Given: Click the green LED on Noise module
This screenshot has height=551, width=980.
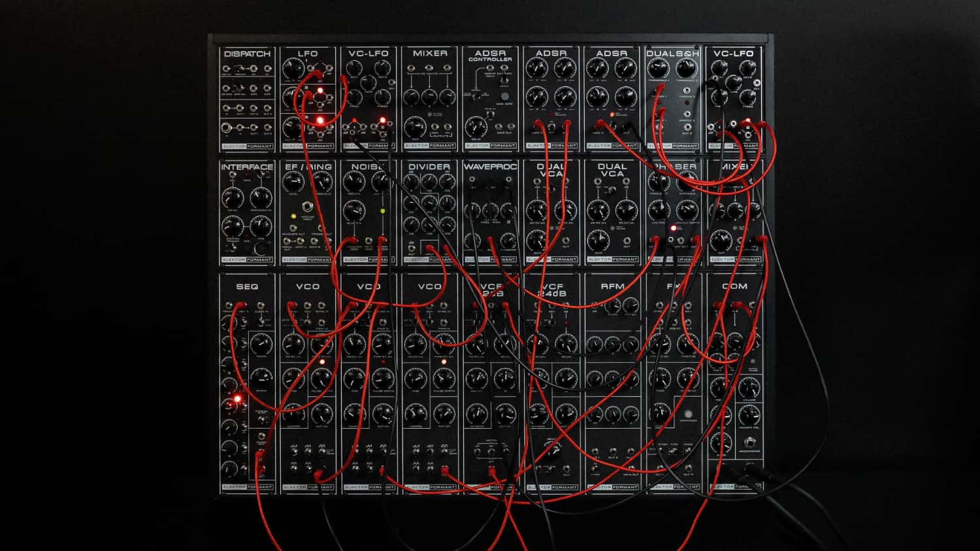Looking at the screenshot, I should (x=382, y=211).
